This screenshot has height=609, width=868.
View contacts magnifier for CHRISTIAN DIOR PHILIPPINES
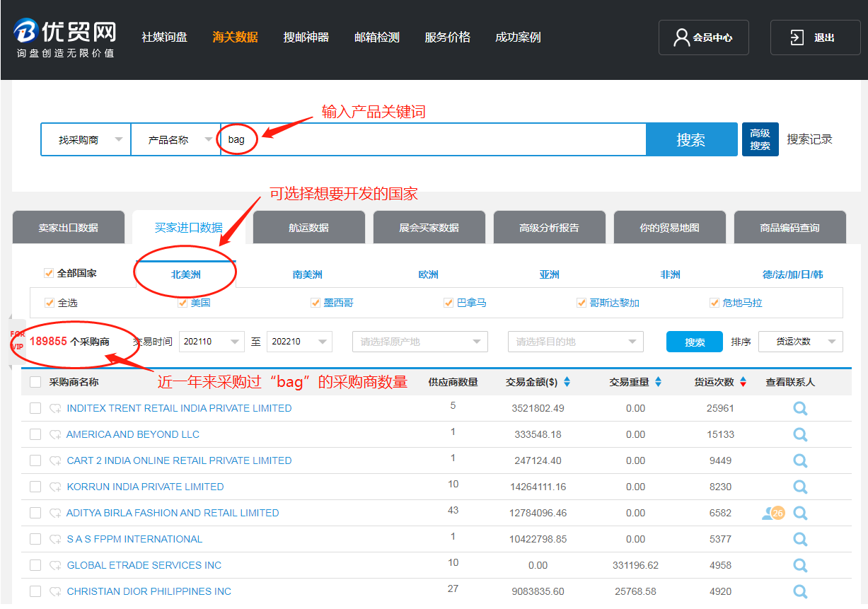[800, 591]
